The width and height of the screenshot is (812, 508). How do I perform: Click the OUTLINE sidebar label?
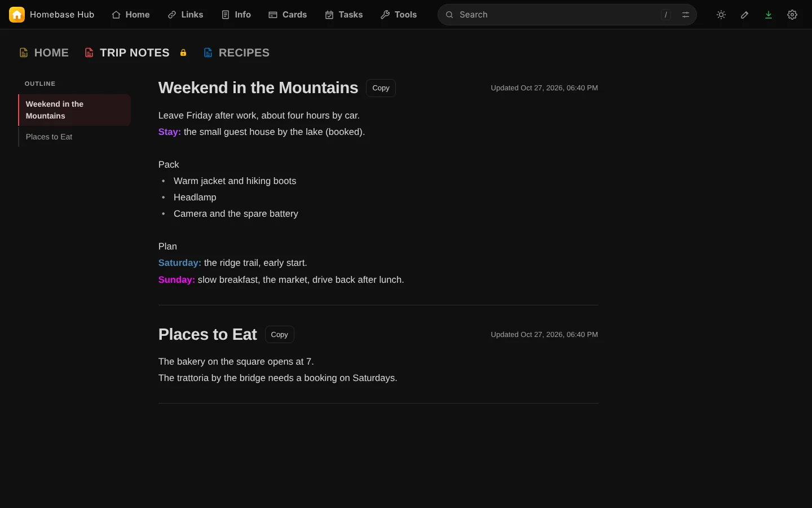(x=40, y=84)
